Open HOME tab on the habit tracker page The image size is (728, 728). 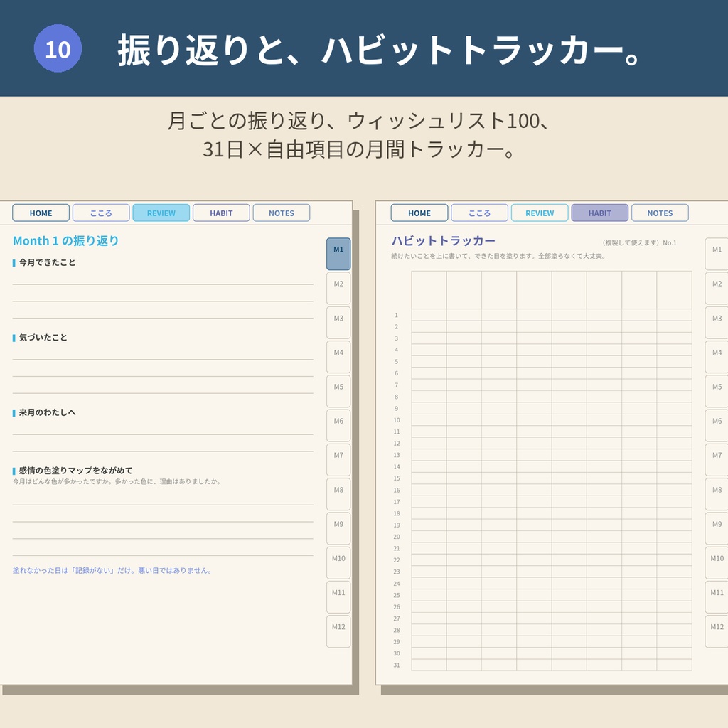point(419,213)
